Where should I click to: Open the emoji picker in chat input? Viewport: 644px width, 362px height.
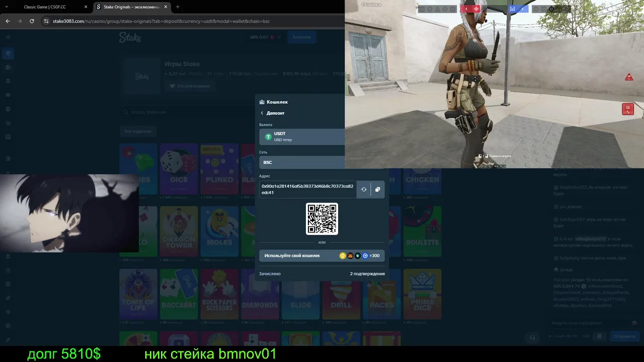pos(634,323)
